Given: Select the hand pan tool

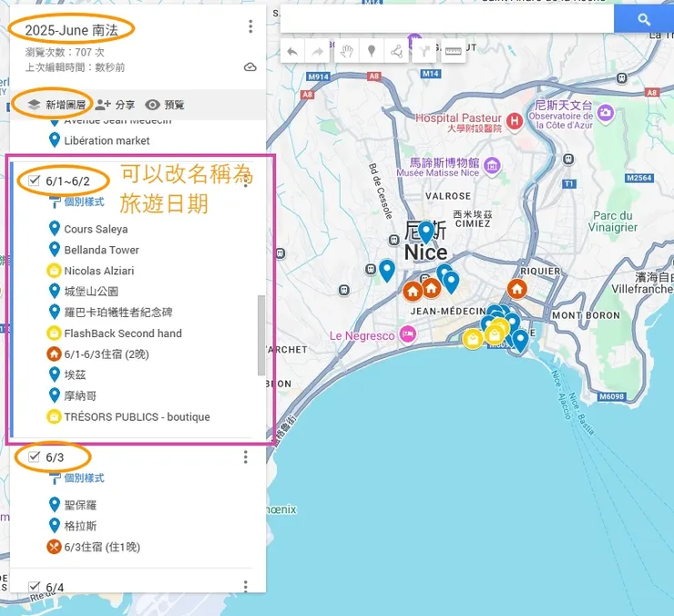Looking at the screenshot, I should point(346,52).
